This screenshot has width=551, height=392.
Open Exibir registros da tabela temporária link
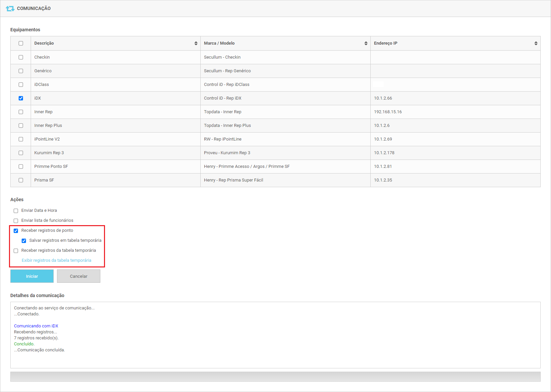point(56,260)
